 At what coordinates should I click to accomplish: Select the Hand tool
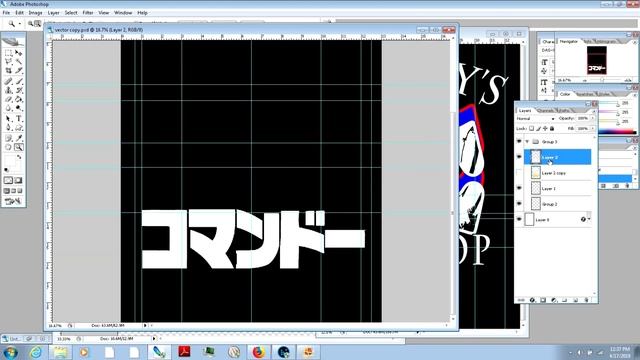8,147
